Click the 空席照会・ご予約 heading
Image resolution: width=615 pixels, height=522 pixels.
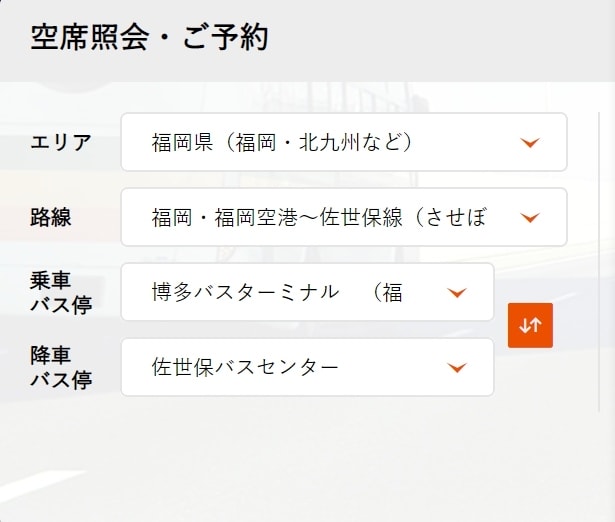point(149,38)
